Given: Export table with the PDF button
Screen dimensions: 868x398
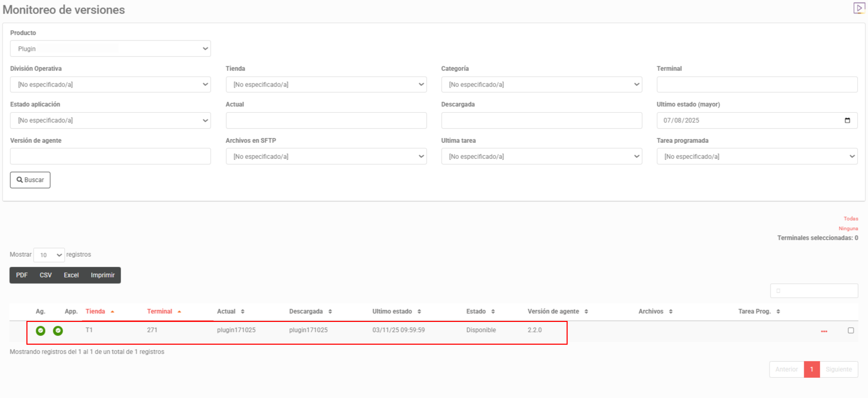Looking at the screenshot, I should tap(22, 275).
